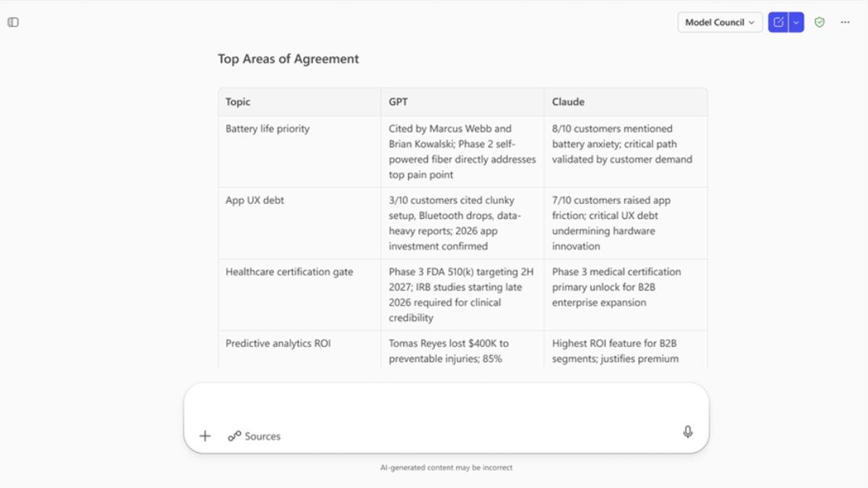Screen dimensions: 868x488
Task: Select the GPT column header
Action: pyautogui.click(x=399, y=102)
